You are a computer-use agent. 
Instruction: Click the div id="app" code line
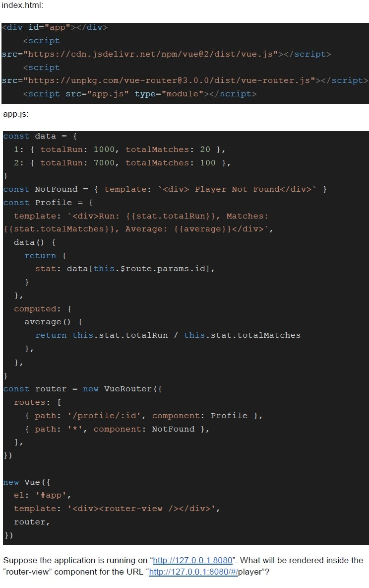coord(55,27)
